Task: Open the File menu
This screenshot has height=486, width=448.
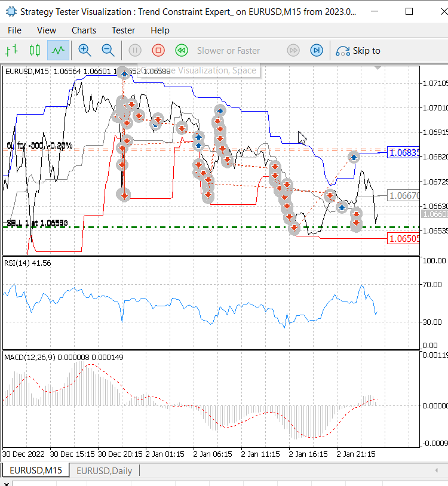Action: 14,30
